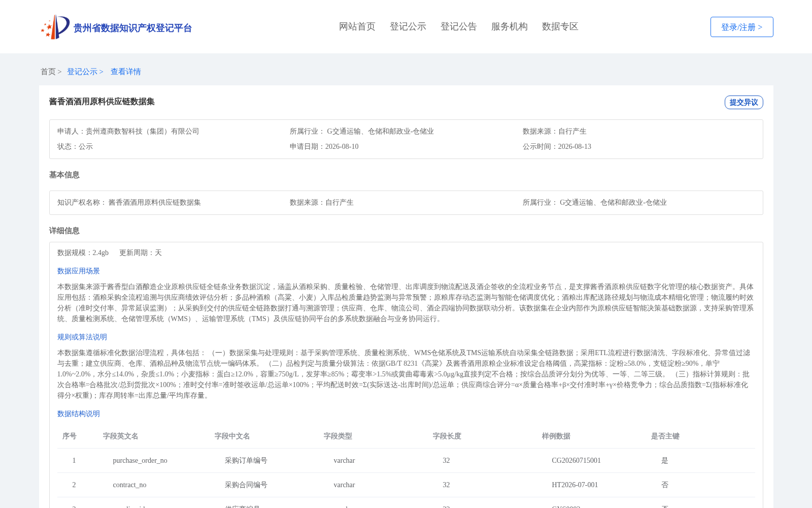Click the 字段类型 column header
This screenshot has width=812, height=508.
point(338,436)
